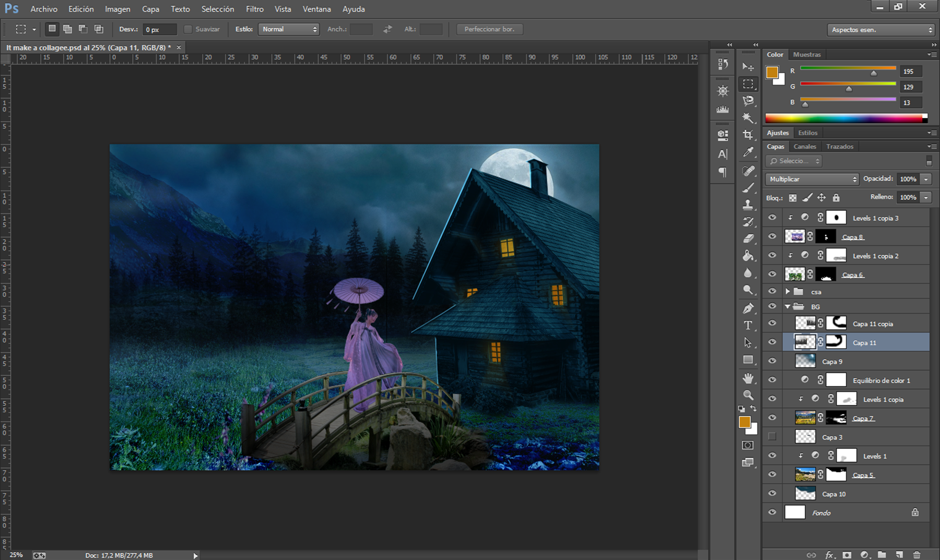
Task: Click the swap width and height button
Action: click(x=387, y=29)
